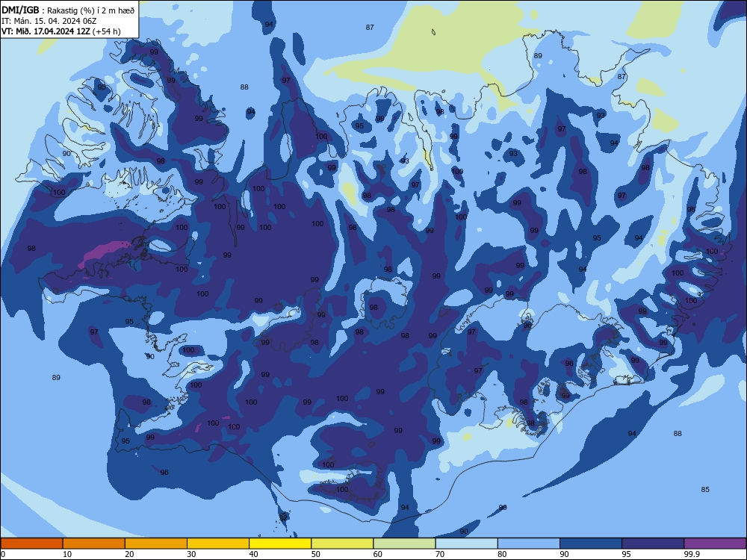The image size is (747, 560).
Task: Click the '30' legend scale label
Action: [x=191, y=554]
